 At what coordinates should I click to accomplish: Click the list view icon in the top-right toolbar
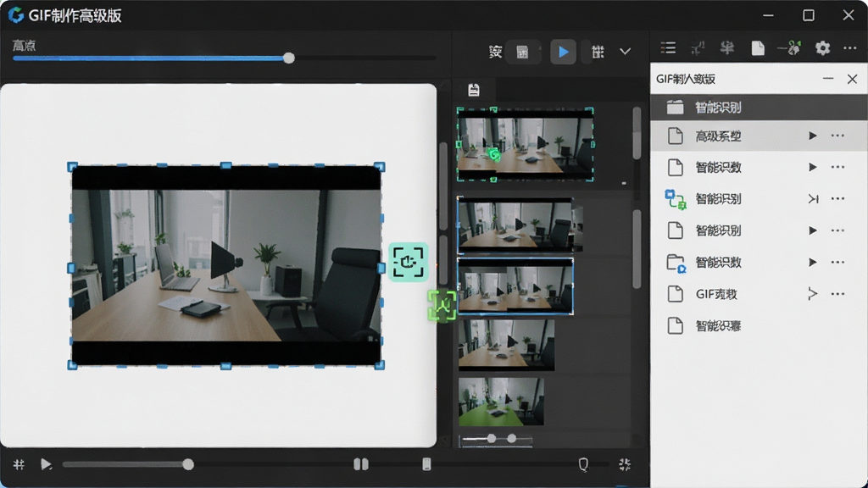[x=668, y=48]
